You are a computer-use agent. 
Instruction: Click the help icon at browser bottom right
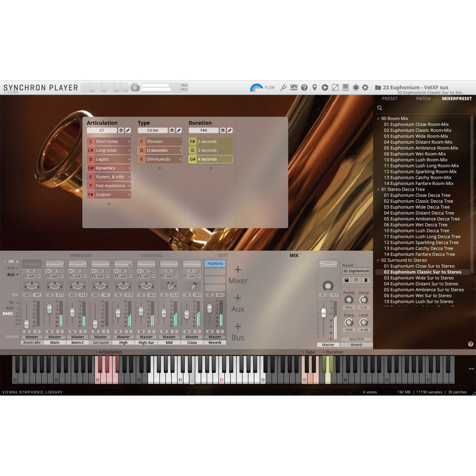point(471,344)
